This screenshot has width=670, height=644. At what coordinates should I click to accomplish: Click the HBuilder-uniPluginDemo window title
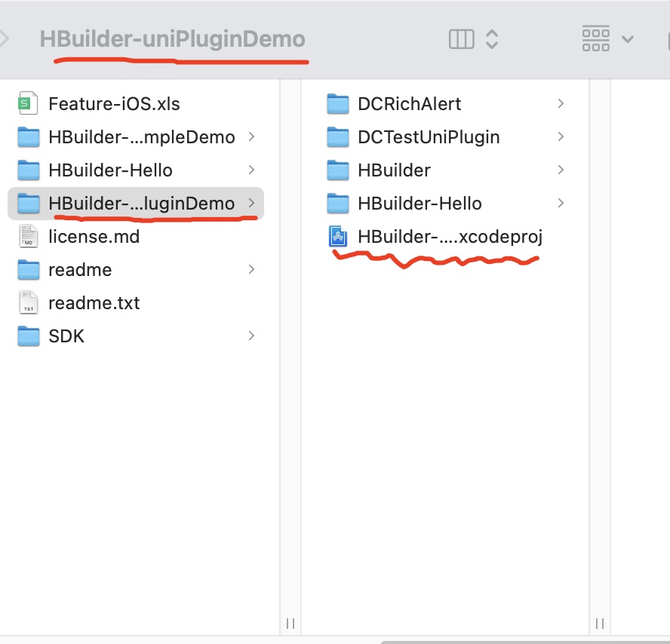click(173, 39)
